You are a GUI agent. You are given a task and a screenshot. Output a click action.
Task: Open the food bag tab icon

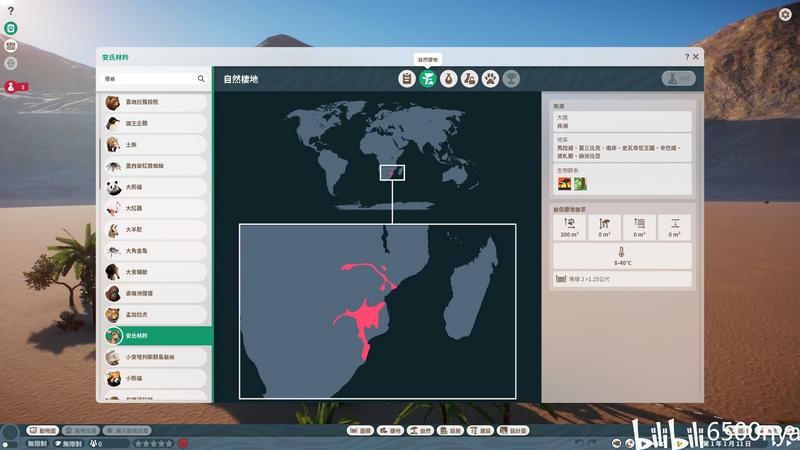[448, 79]
